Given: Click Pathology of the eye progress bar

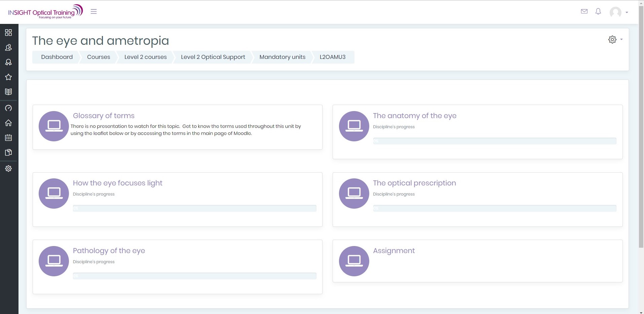Looking at the screenshot, I should tap(194, 276).
